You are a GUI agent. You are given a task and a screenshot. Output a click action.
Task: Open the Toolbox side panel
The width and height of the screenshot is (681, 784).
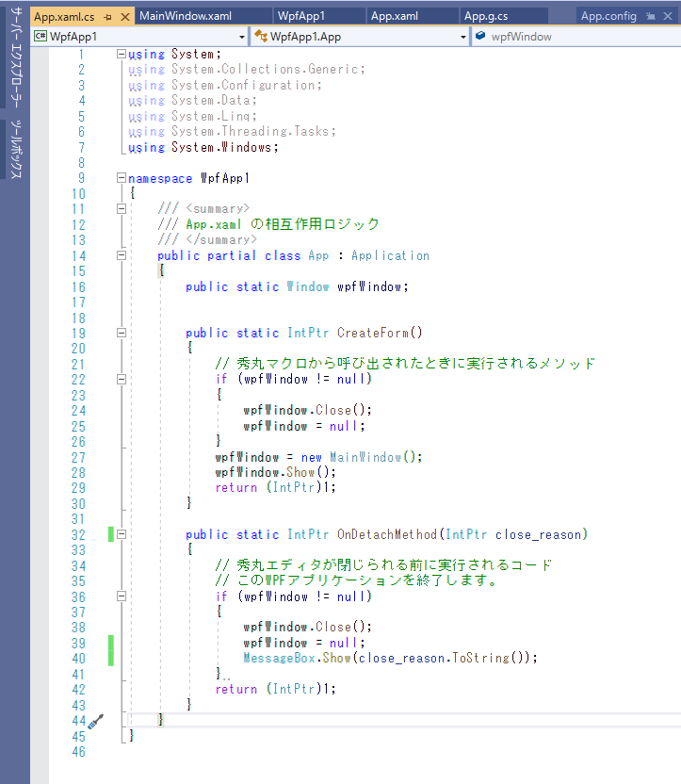15,149
